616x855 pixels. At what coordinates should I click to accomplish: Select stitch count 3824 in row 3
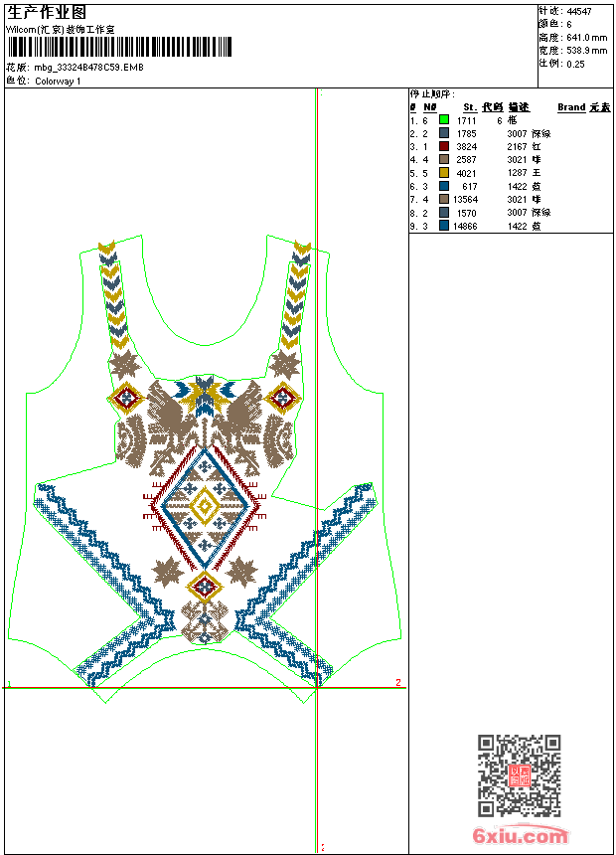coord(467,147)
